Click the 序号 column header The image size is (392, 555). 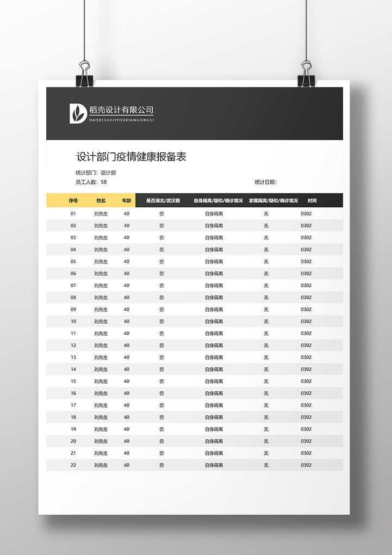tap(73, 201)
